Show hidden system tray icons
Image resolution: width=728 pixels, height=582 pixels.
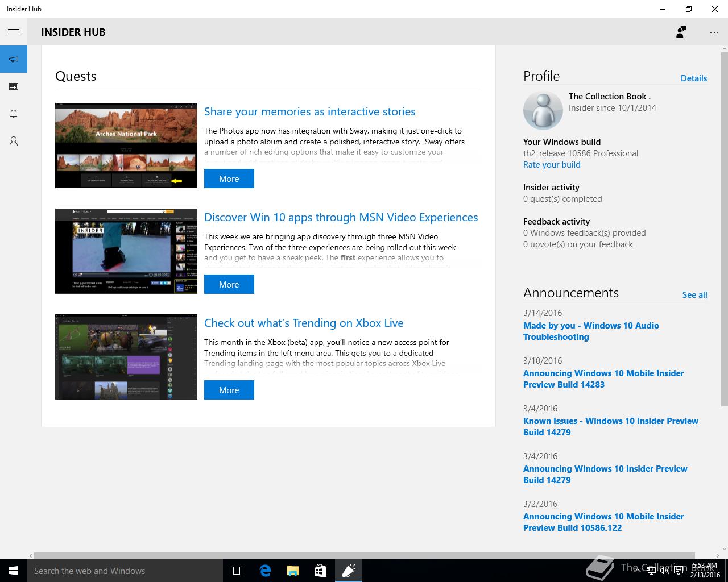(x=638, y=571)
